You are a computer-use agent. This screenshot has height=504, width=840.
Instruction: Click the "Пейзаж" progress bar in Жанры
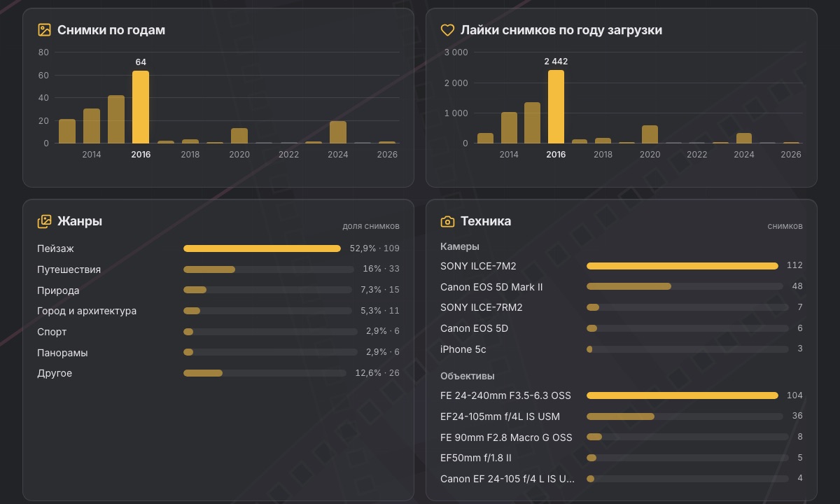tap(262, 248)
